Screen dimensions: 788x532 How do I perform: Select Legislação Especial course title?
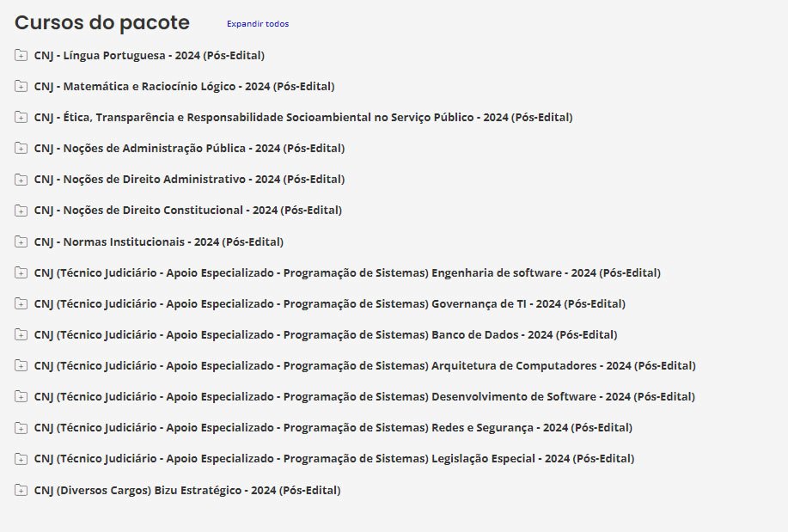point(334,459)
